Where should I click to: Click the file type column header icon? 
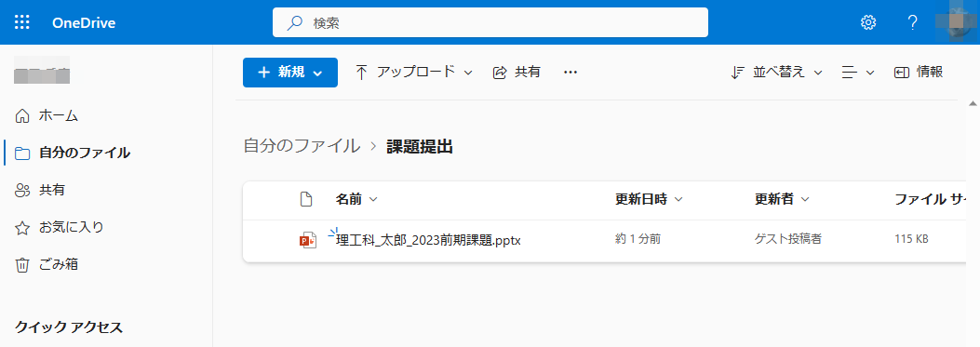click(305, 200)
